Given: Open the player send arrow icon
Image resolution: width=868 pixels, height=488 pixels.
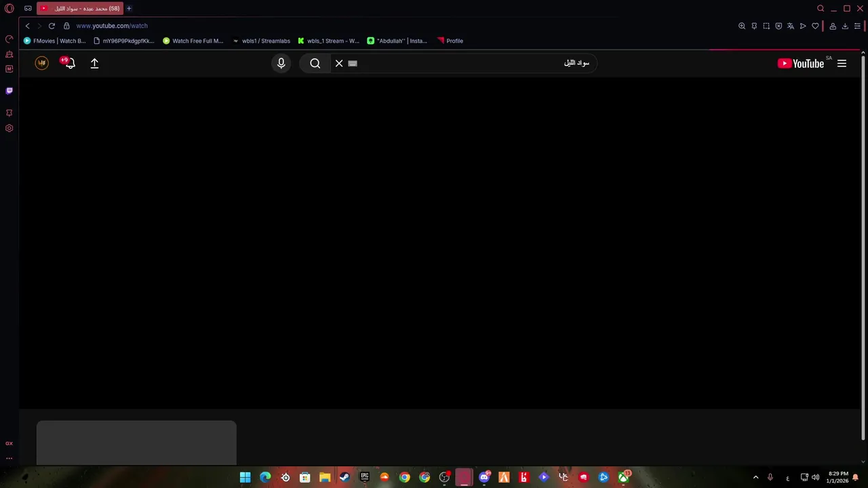Looking at the screenshot, I should (x=803, y=26).
